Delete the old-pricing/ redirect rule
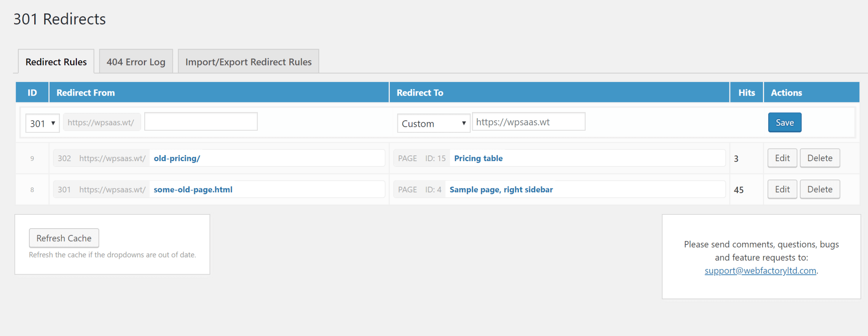868x336 pixels. point(820,158)
